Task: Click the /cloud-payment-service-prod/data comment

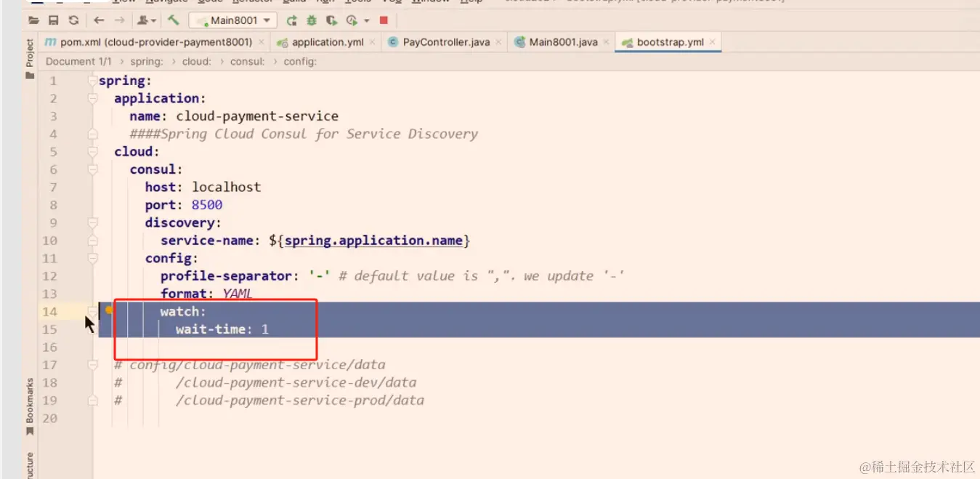Action: coord(299,400)
